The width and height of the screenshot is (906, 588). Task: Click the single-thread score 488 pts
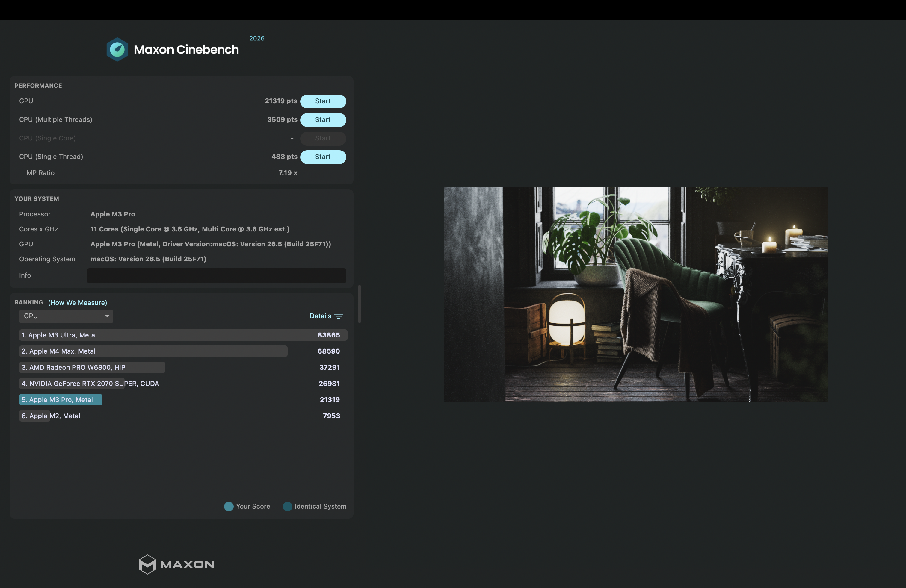284,157
